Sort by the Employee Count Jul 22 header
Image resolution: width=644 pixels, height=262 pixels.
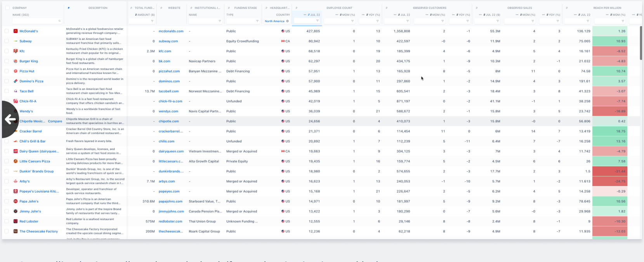pos(314,15)
